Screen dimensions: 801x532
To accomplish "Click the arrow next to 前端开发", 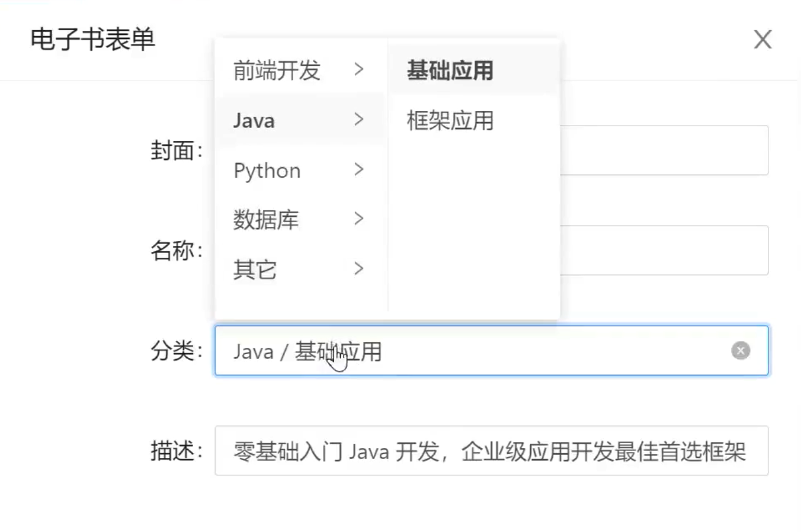I will [x=358, y=69].
